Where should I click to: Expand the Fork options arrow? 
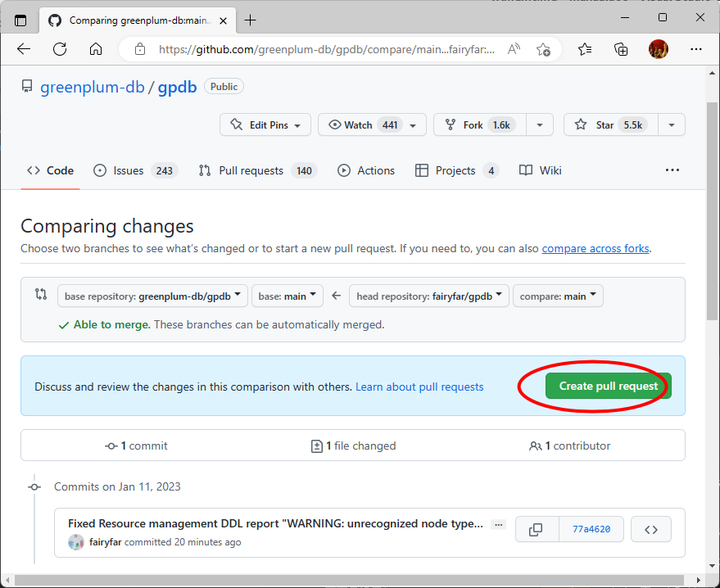[540, 124]
